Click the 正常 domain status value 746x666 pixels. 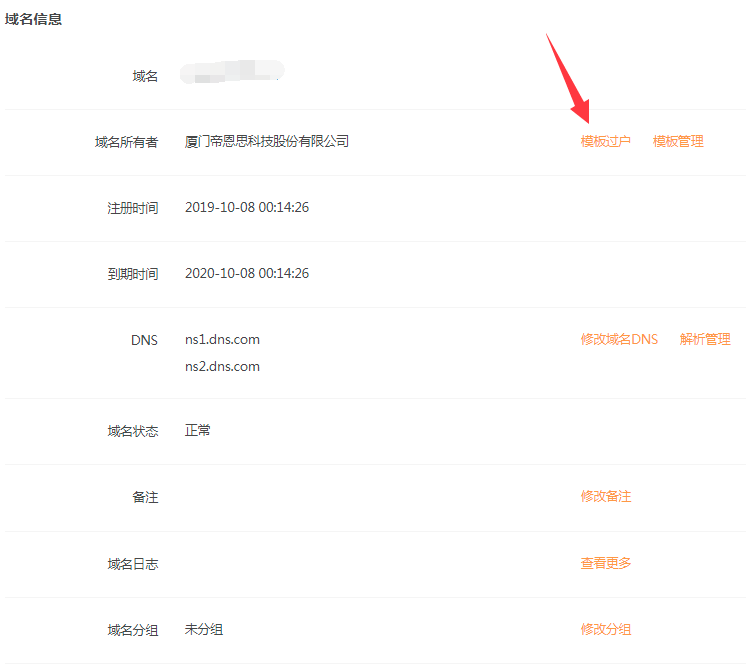[x=198, y=431]
